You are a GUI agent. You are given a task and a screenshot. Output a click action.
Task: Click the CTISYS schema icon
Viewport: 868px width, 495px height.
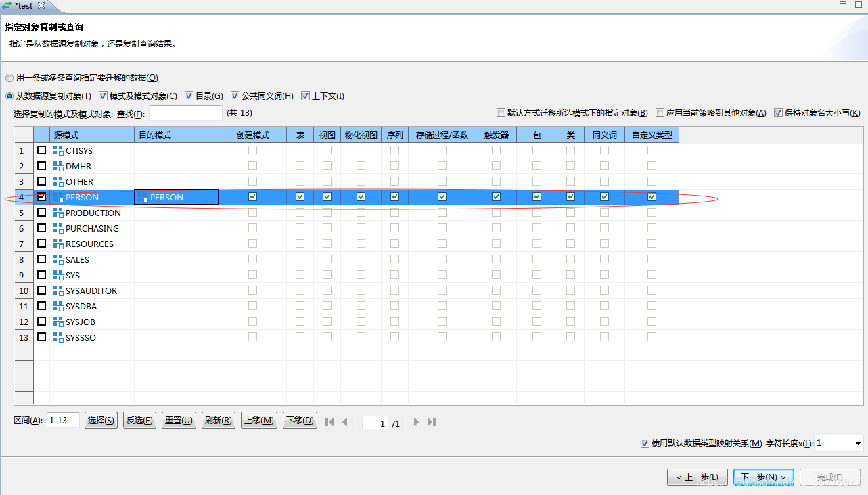click(x=58, y=150)
